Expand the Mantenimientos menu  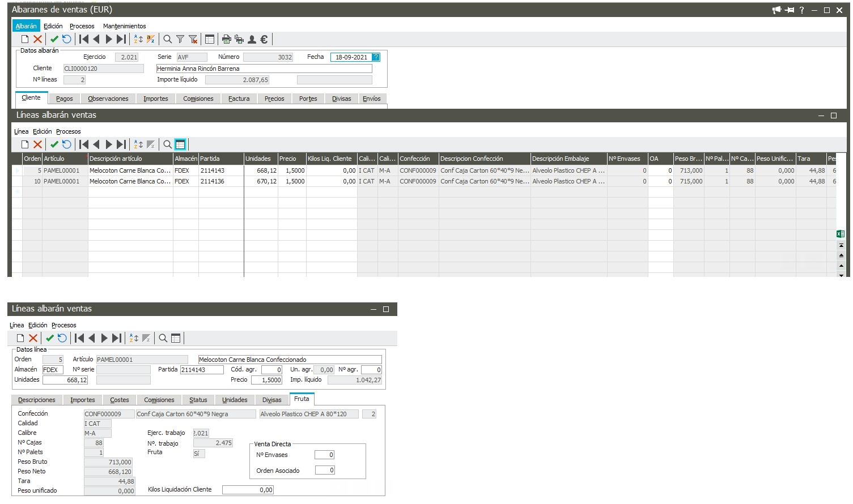pos(124,26)
